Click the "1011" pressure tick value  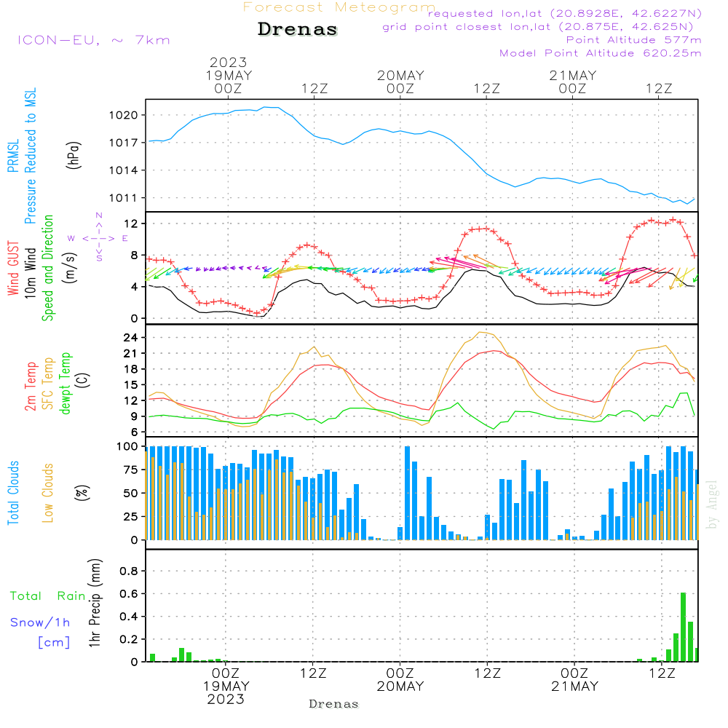click(x=124, y=198)
